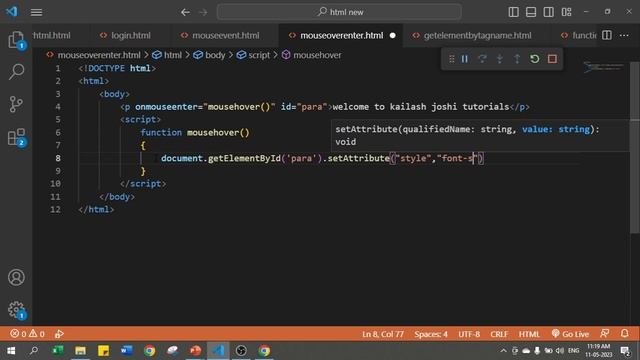Change encoding via 'UTF-8'
This screenshot has height=360, width=640.
point(469,334)
